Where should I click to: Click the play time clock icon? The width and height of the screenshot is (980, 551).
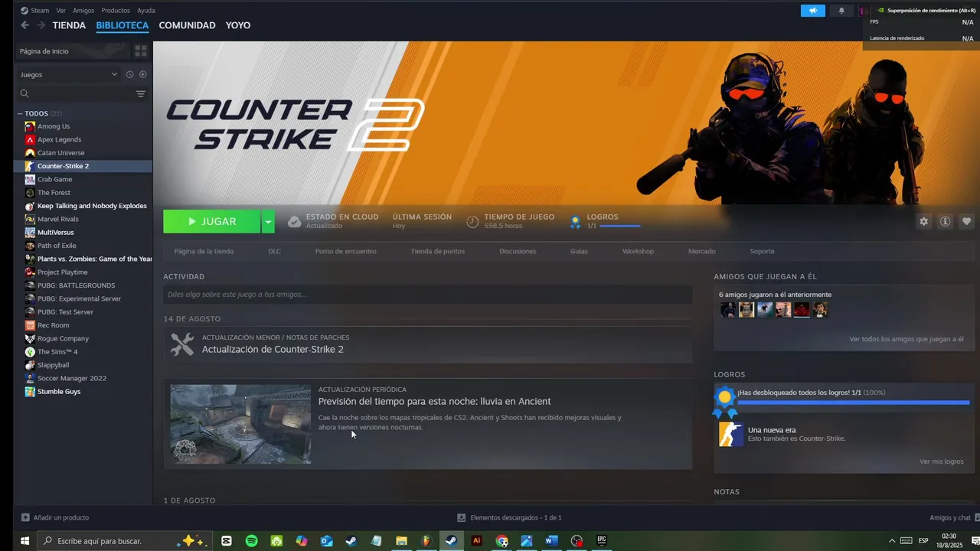tap(472, 222)
